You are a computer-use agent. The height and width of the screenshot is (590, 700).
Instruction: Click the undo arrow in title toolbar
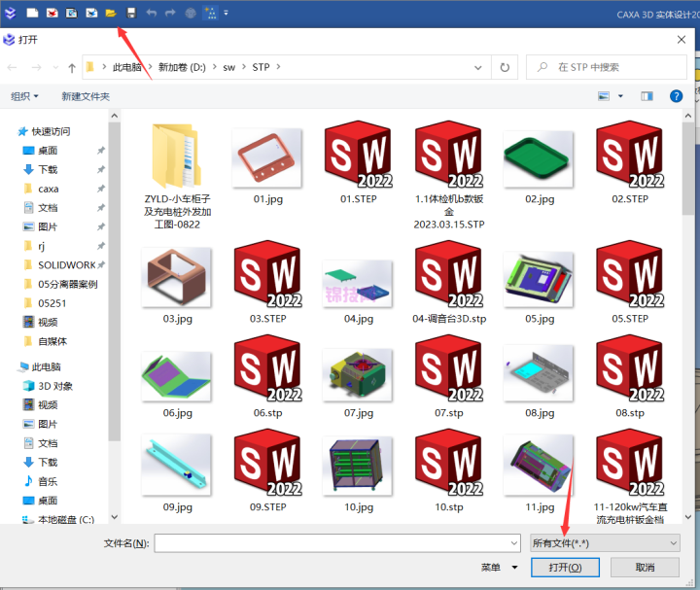pos(151,13)
